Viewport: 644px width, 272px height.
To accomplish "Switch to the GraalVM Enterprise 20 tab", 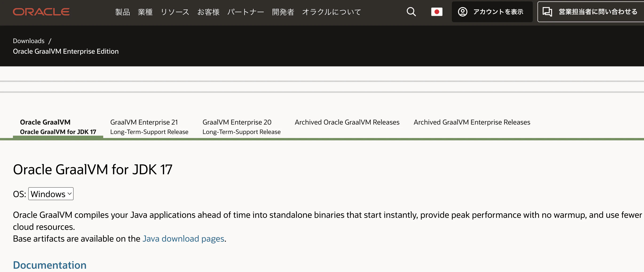I will (241, 127).
